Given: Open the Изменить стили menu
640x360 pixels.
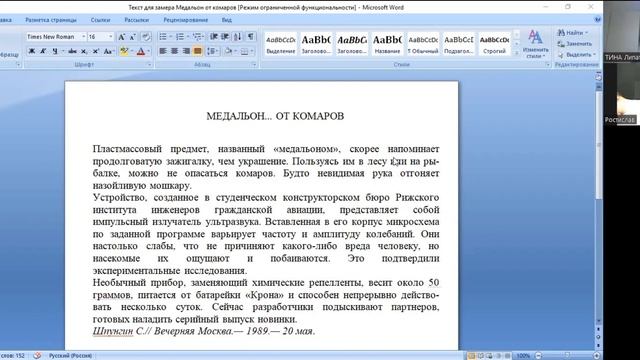Looking at the screenshot, I should pos(535,44).
